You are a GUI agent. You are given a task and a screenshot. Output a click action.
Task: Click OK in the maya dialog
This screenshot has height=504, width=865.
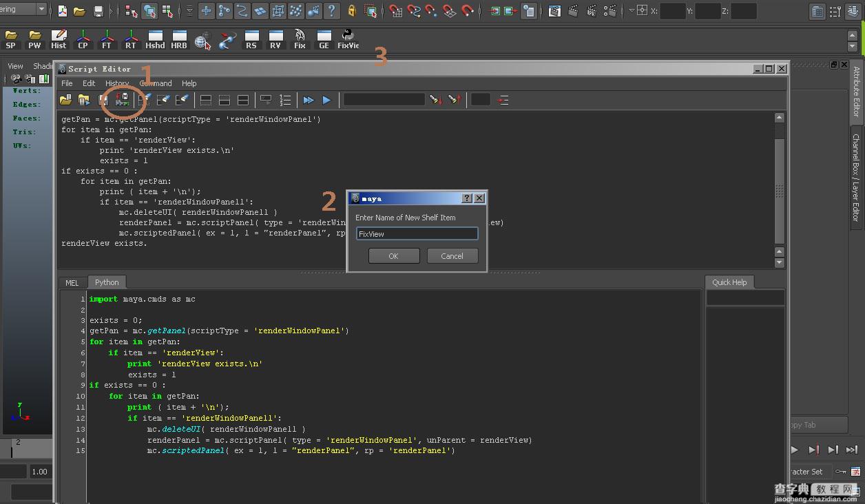(x=394, y=256)
